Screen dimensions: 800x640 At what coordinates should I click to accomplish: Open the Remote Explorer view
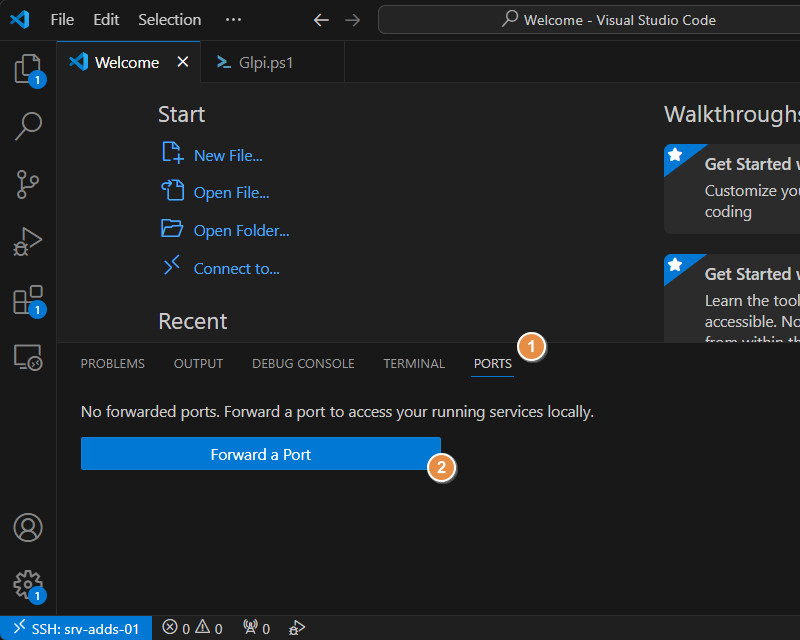coord(28,356)
